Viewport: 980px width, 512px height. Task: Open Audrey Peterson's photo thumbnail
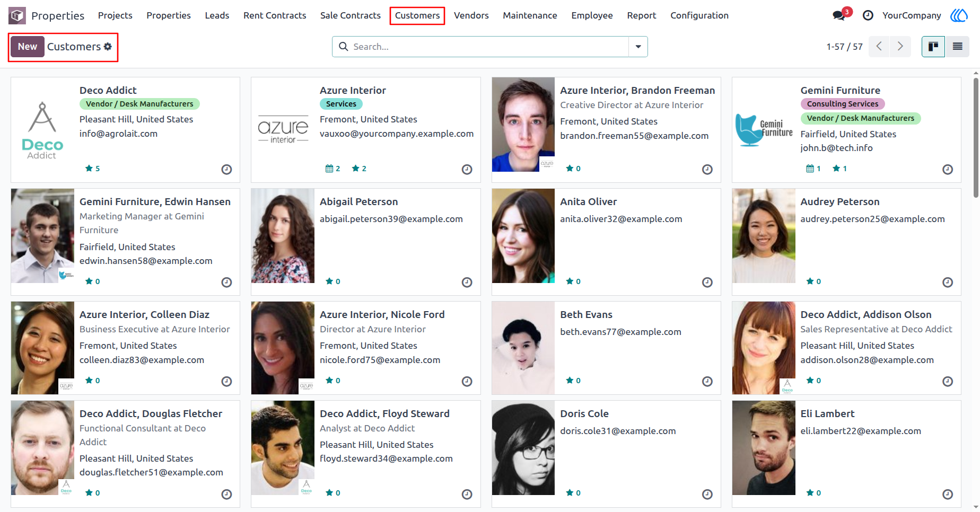click(x=764, y=236)
